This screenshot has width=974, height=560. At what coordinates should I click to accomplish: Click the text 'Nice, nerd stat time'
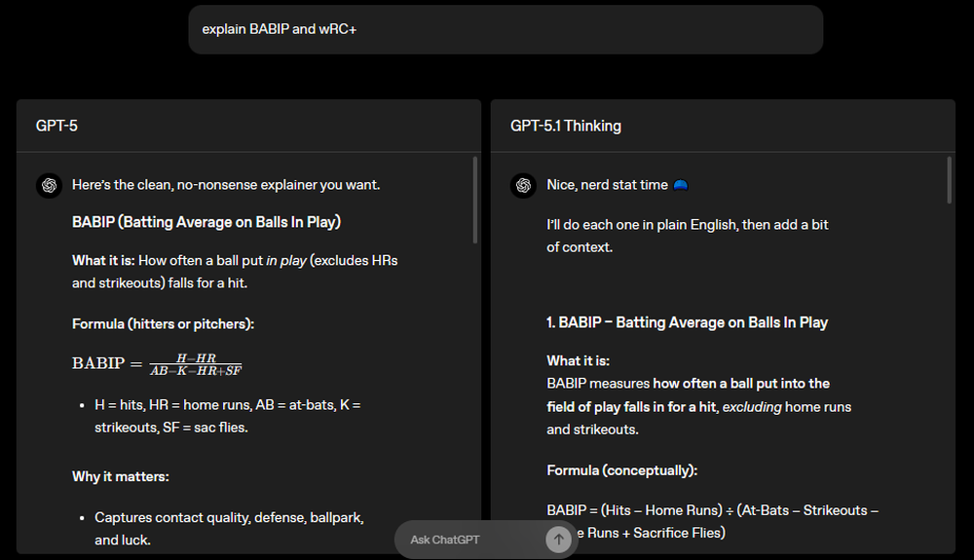[607, 185]
